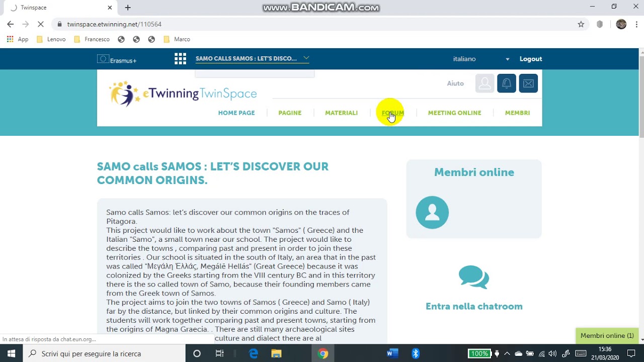
Task: Open Word from the taskbar
Action: click(393, 353)
